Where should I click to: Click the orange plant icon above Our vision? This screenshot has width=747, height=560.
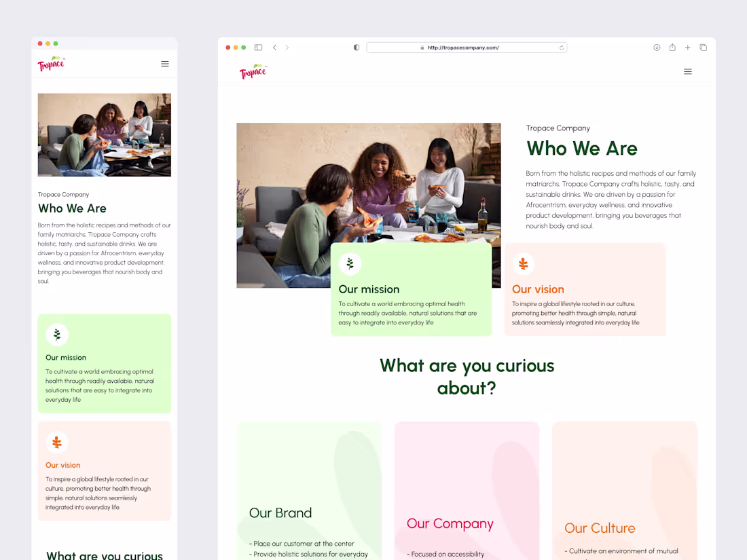524,263
